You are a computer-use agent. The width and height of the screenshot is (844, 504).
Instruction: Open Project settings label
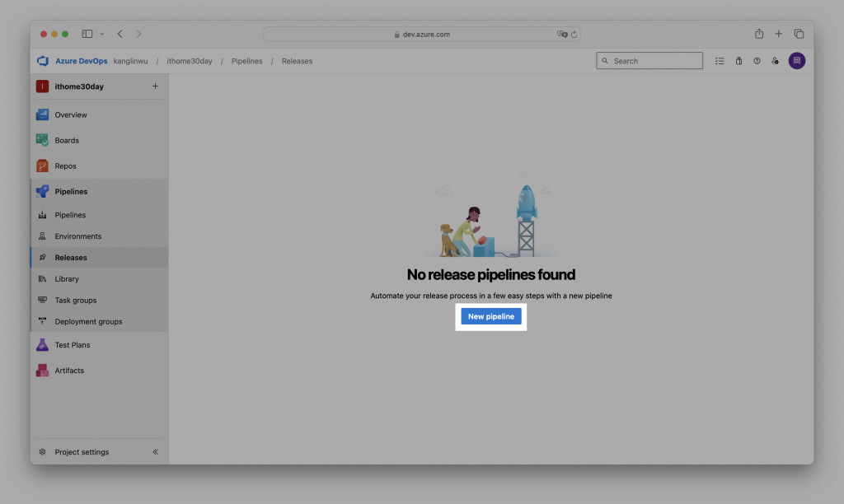82,452
